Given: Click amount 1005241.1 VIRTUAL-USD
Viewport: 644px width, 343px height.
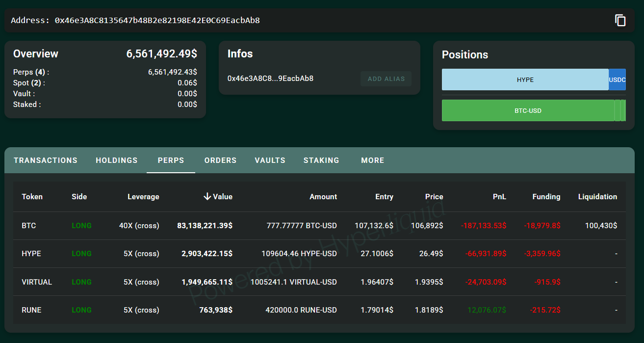Looking at the screenshot, I should coord(294,282).
